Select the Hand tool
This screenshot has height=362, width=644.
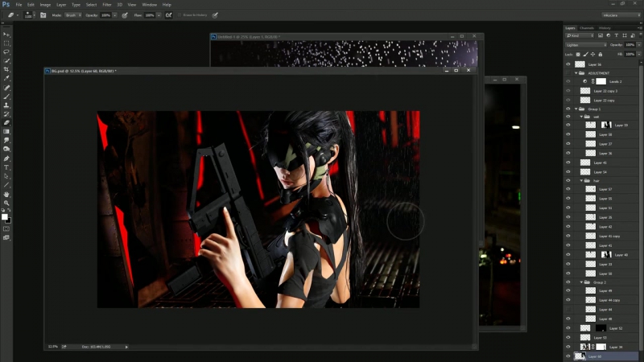pyautogui.click(x=6, y=194)
